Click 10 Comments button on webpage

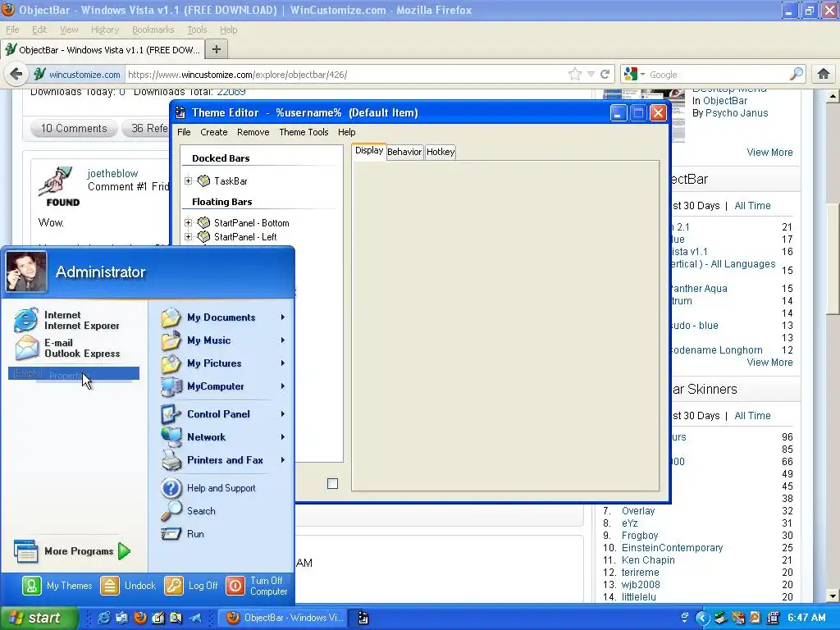click(74, 129)
